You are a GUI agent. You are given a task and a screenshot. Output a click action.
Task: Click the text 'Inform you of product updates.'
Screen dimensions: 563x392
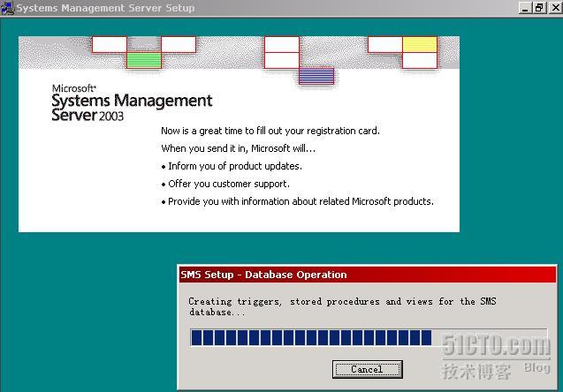tap(235, 166)
